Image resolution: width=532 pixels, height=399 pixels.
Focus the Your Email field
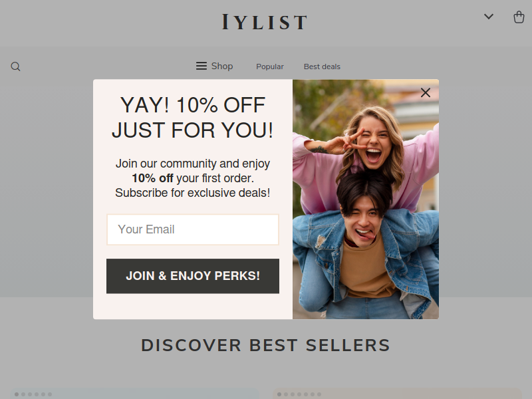tap(193, 229)
